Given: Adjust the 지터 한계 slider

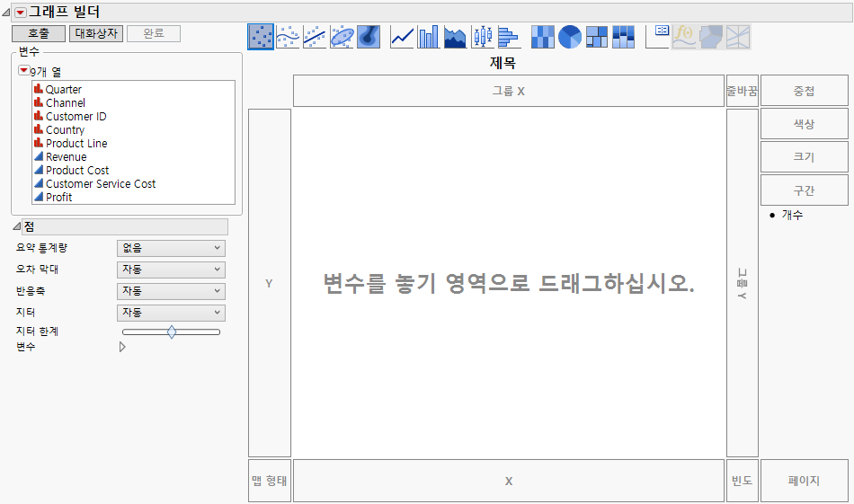Looking at the screenshot, I should tap(172, 332).
